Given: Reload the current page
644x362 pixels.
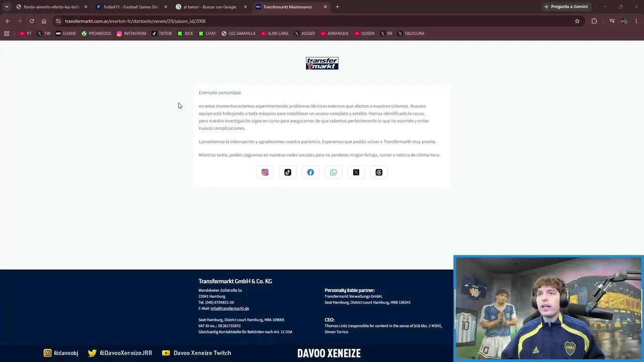Looking at the screenshot, I should (32, 21).
